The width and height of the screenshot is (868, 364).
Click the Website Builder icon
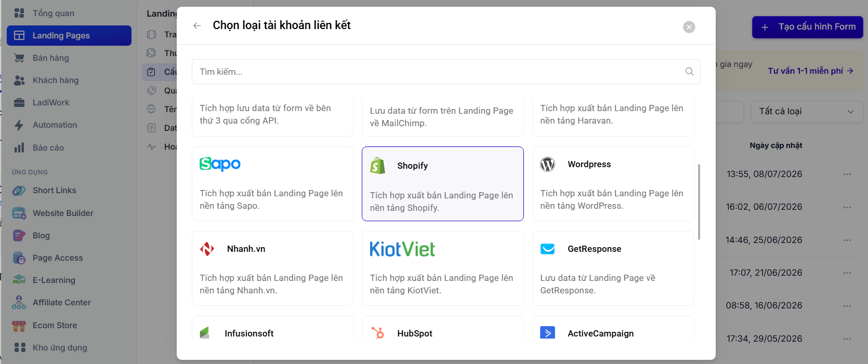[x=19, y=213]
